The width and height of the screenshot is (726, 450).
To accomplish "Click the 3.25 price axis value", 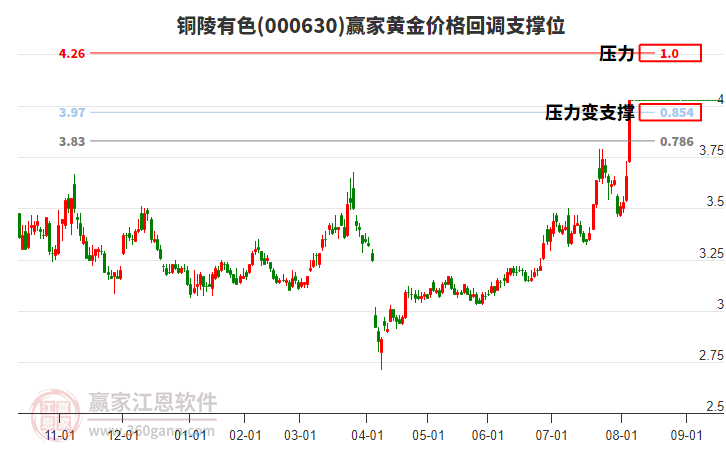I will 711,253.
